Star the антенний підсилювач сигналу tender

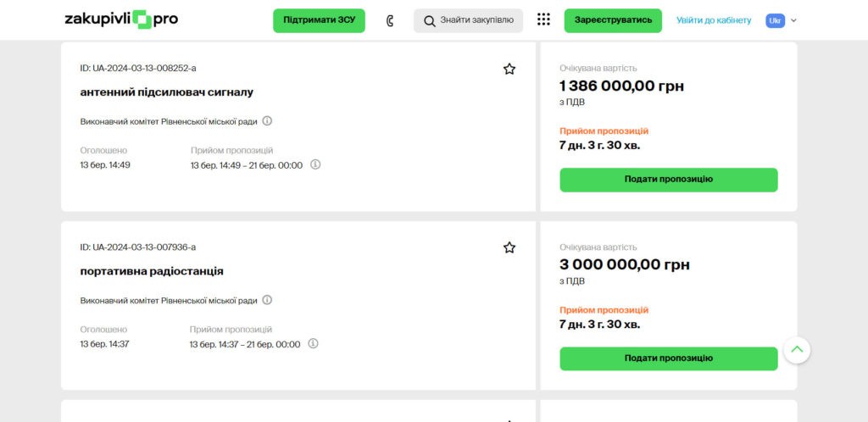(509, 69)
